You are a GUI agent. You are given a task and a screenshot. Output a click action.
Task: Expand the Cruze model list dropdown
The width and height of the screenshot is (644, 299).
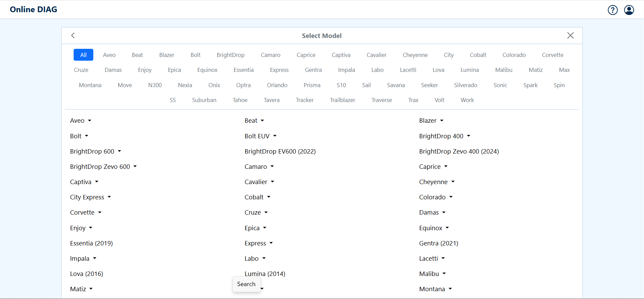click(x=256, y=212)
